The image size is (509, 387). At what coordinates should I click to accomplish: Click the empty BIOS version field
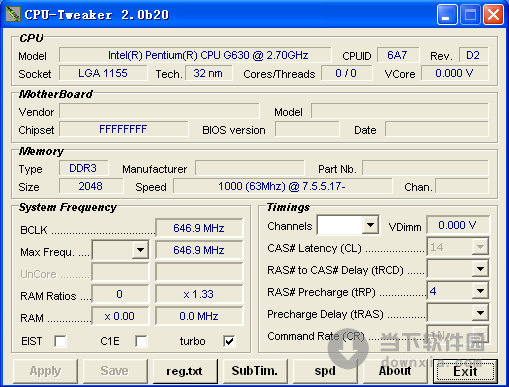[x=307, y=129]
